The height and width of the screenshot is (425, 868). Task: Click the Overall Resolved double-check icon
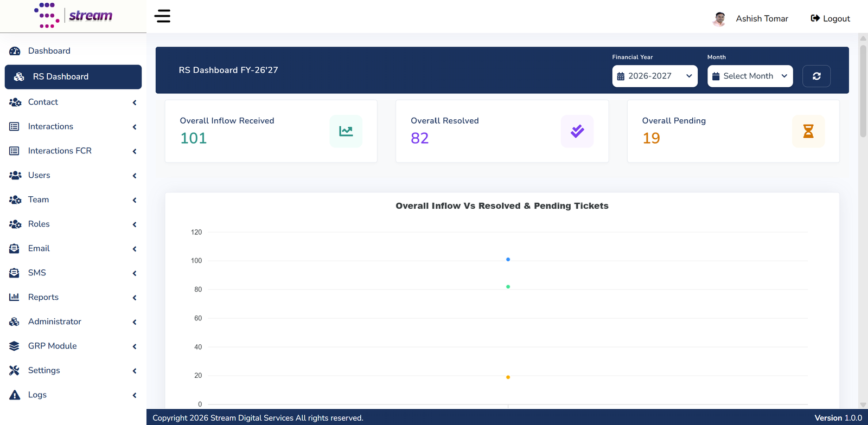coord(577,131)
